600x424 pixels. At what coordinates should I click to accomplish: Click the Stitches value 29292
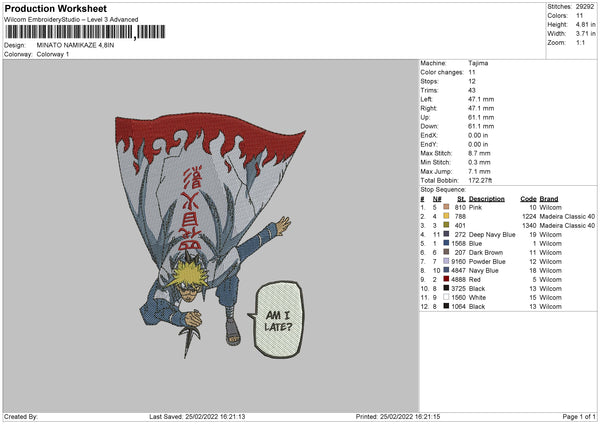585,7
